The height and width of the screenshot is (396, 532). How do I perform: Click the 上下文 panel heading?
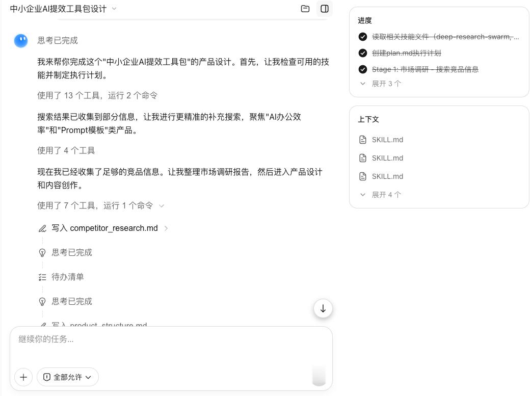click(368, 119)
